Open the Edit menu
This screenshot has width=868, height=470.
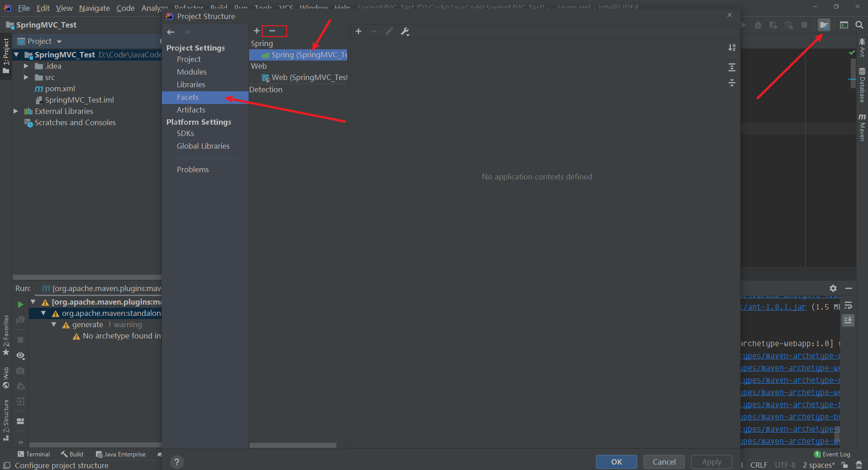[43, 8]
